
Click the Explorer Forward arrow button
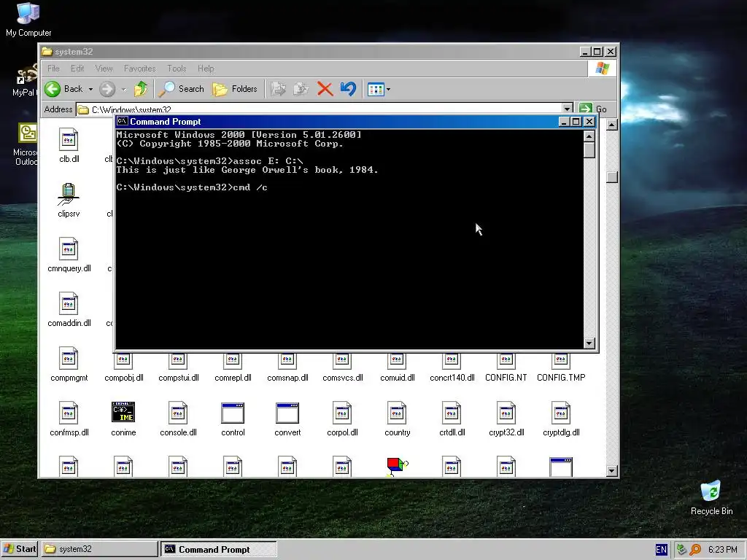(107, 89)
